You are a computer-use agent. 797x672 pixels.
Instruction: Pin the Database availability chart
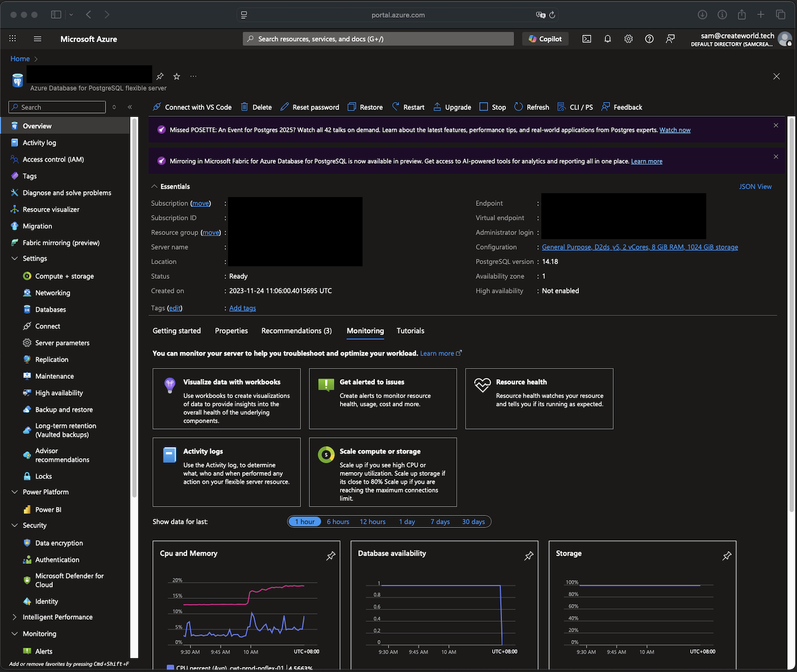[529, 556]
